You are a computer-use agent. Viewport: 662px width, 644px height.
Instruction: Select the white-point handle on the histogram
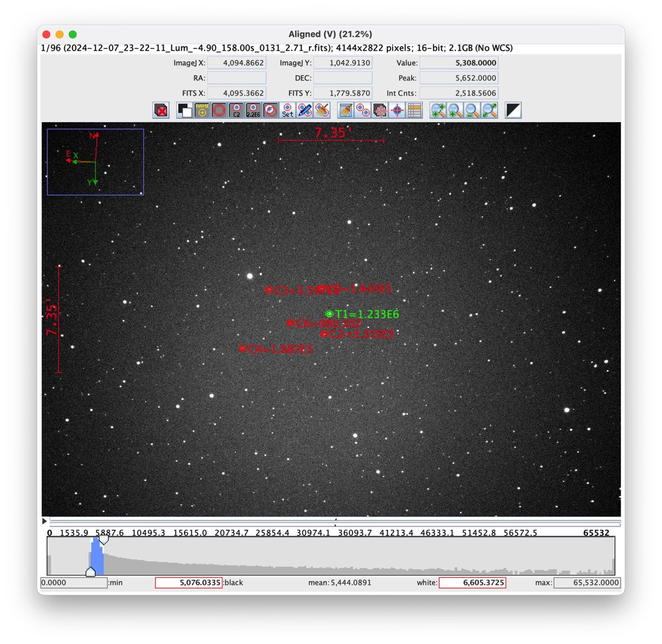[x=104, y=540]
